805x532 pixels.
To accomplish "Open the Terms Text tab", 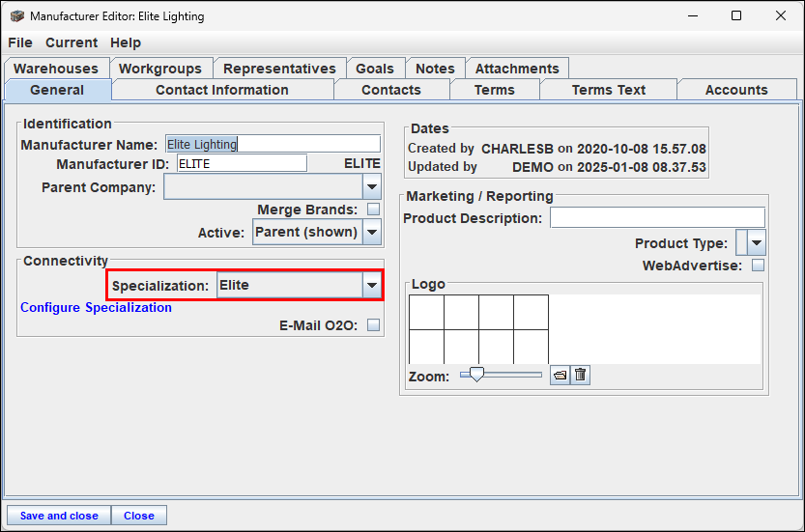I will (x=609, y=90).
